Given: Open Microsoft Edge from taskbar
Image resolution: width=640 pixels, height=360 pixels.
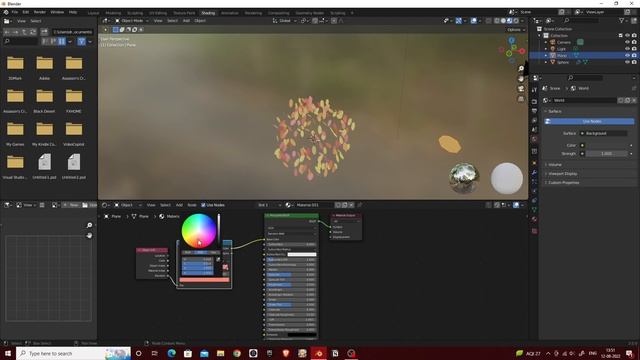Looking at the screenshot, I should click(x=171, y=353).
